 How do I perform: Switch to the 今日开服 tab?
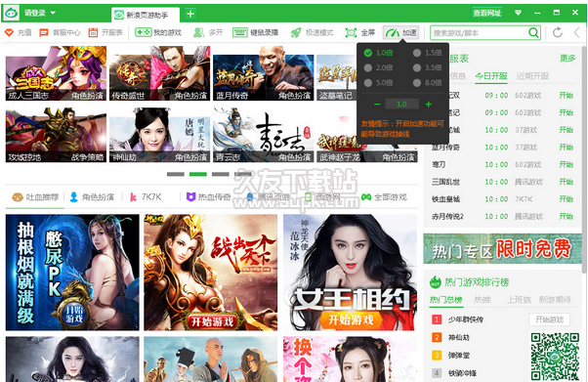tap(491, 76)
